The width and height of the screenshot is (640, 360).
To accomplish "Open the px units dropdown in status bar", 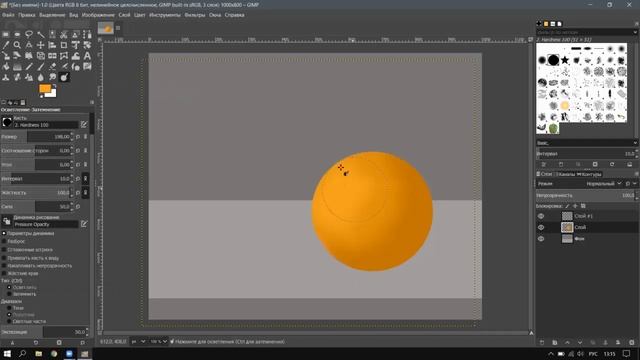I will 138,342.
